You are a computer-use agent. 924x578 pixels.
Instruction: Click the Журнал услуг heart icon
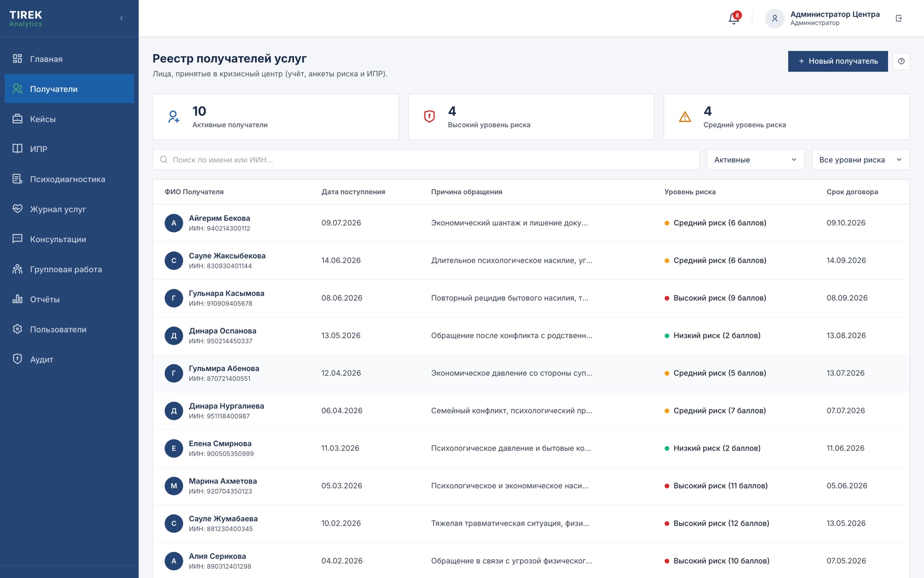17,209
